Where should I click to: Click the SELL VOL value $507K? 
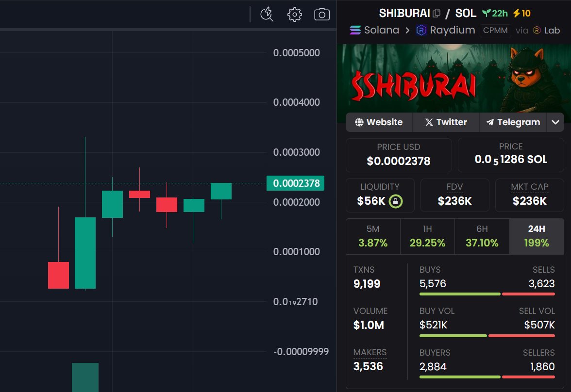click(x=539, y=325)
